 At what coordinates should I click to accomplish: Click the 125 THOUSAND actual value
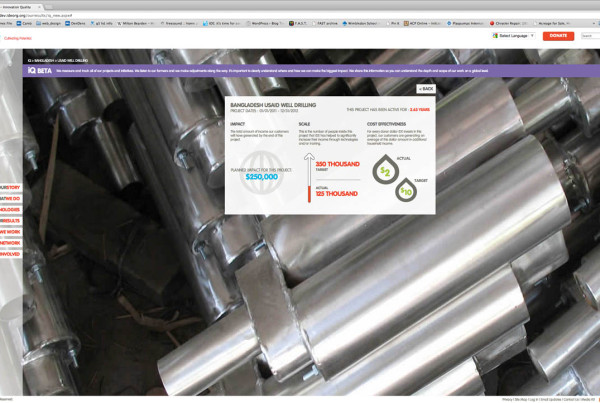(x=336, y=194)
